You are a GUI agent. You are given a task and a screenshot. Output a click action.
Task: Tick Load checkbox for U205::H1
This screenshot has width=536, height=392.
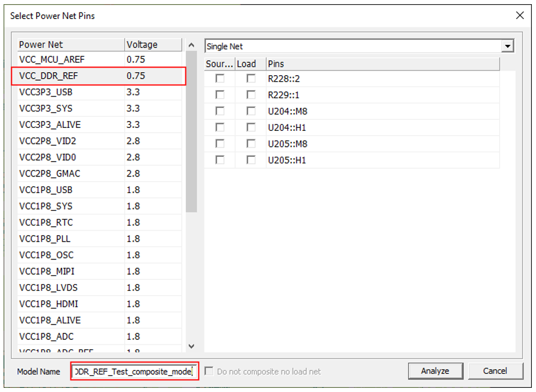(x=251, y=160)
